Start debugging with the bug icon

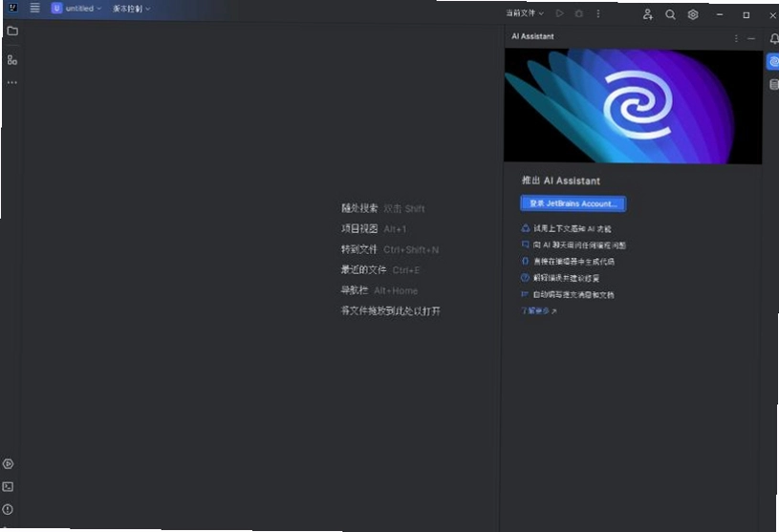pos(579,14)
